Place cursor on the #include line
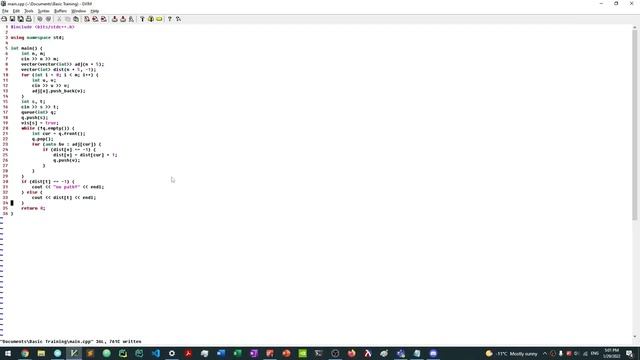640x360 pixels. point(42,27)
